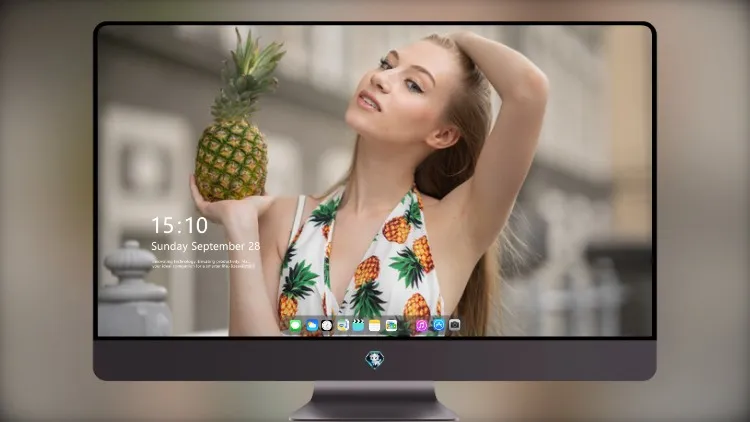Open the Weather app in dock

coord(312,326)
